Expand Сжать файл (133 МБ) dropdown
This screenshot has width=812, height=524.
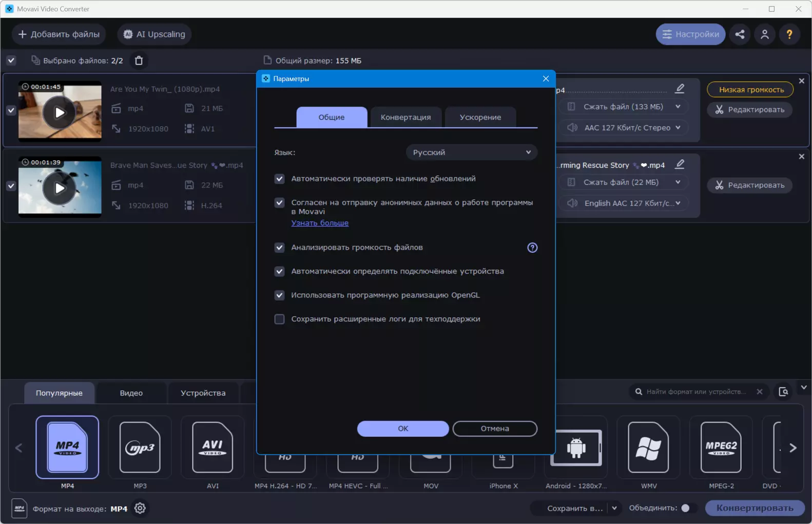(625, 107)
